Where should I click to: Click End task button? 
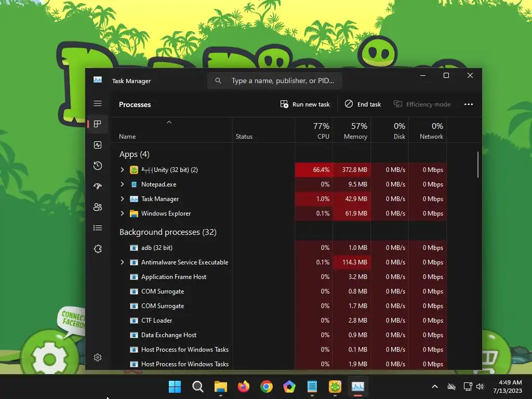click(363, 104)
